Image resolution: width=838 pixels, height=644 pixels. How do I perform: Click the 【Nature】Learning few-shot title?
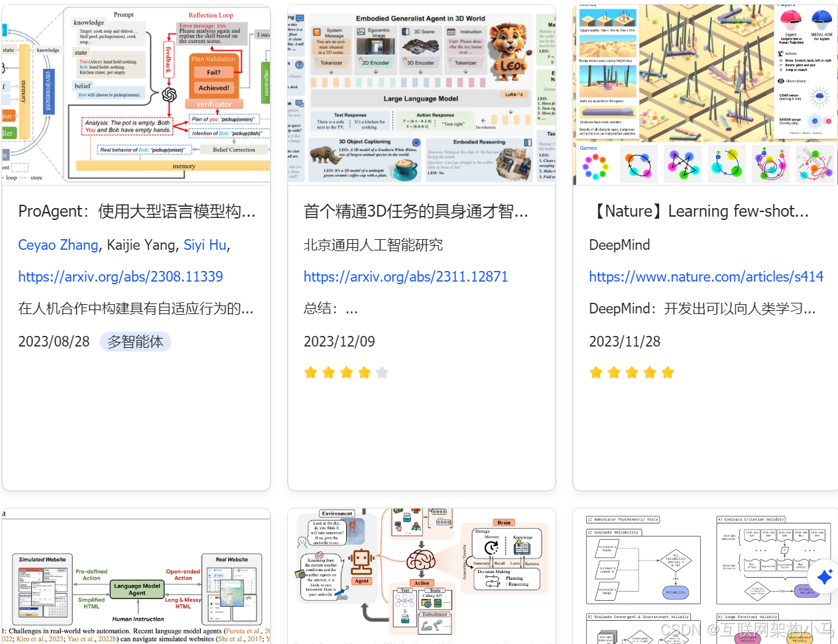(x=699, y=211)
